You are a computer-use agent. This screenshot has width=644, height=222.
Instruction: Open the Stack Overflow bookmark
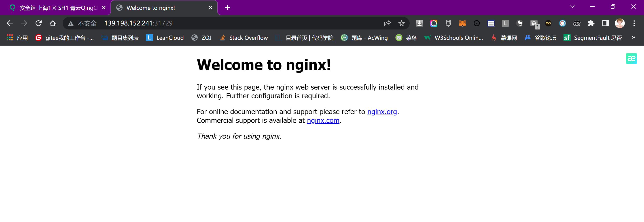pos(244,38)
